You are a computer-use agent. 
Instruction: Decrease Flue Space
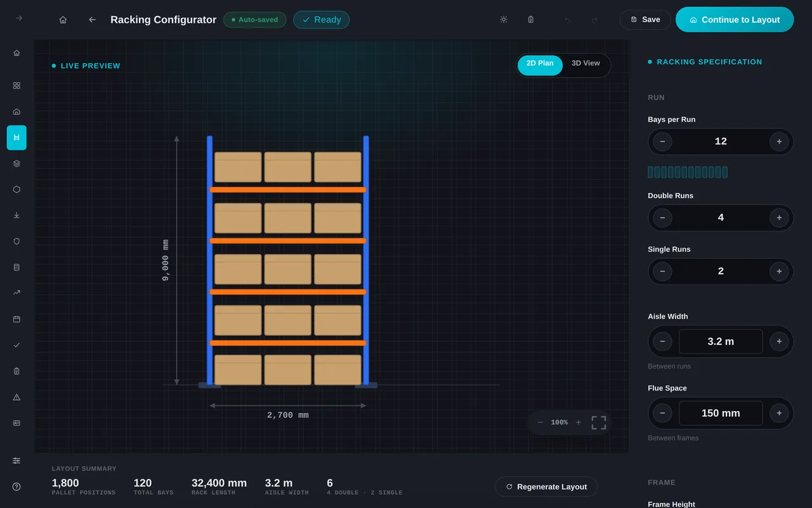coord(662,413)
